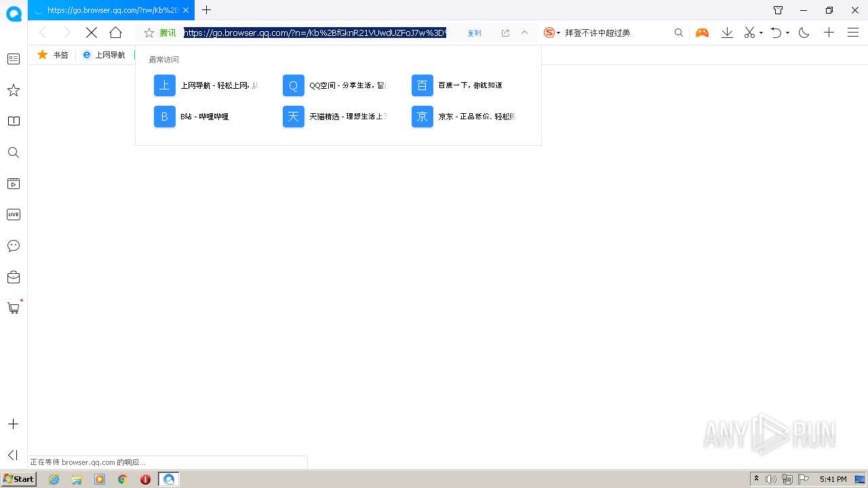Viewport: 868px width, 488px height.
Task: Open the sidebar news feed icon
Action: (14, 59)
